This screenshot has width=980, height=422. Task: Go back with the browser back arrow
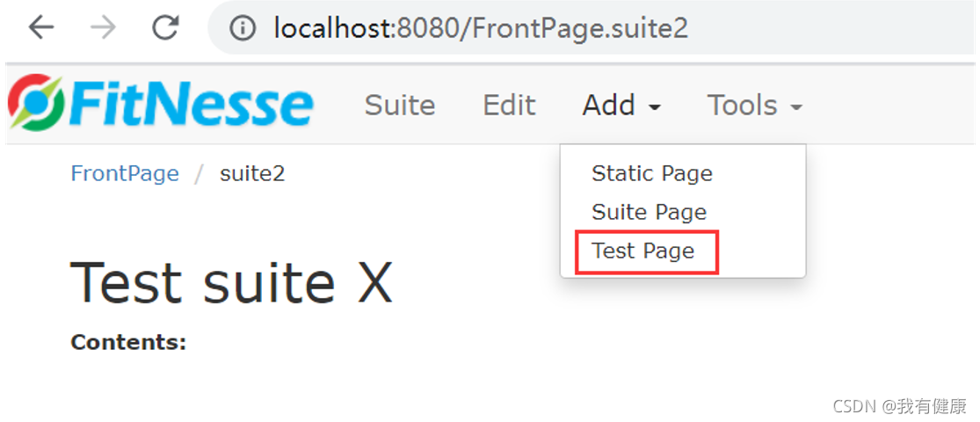(x=41, y=28)
